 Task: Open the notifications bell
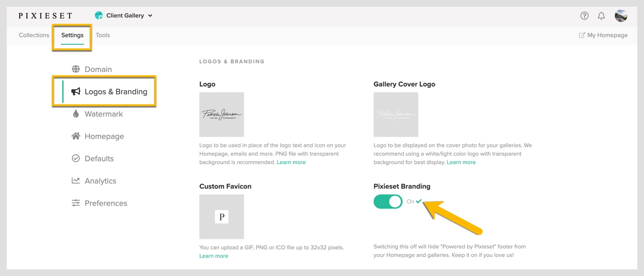(602, 16)
